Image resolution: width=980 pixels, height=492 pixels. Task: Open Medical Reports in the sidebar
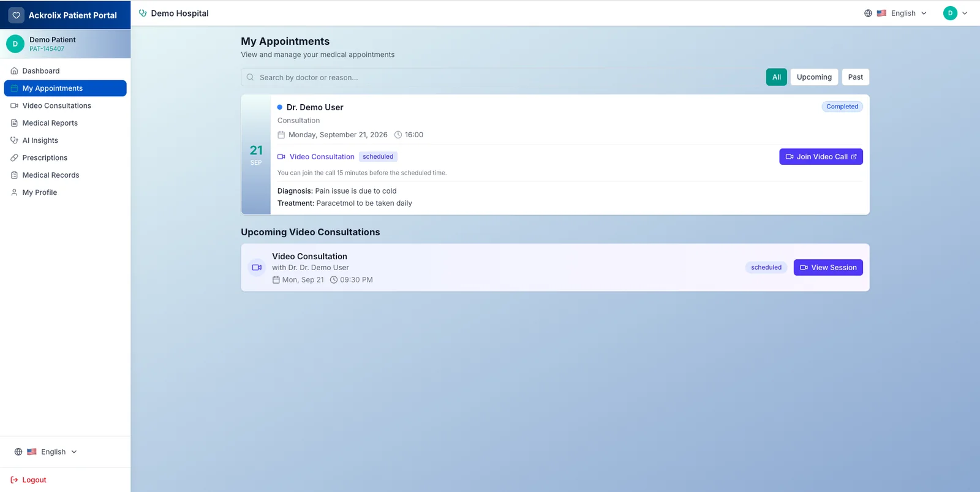click(x=65, y=123)
